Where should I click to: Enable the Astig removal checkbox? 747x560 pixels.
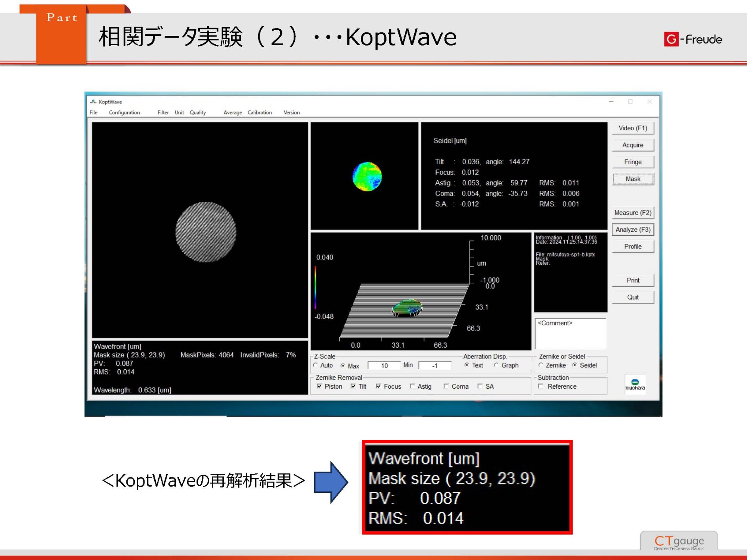pyautogui.click(x=412, y=386)
